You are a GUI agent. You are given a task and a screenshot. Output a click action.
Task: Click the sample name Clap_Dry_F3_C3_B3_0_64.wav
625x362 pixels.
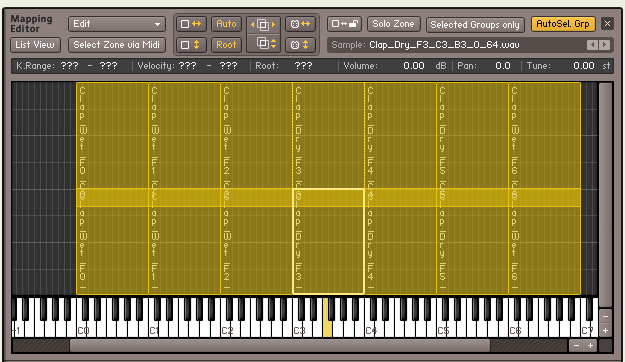444,45
